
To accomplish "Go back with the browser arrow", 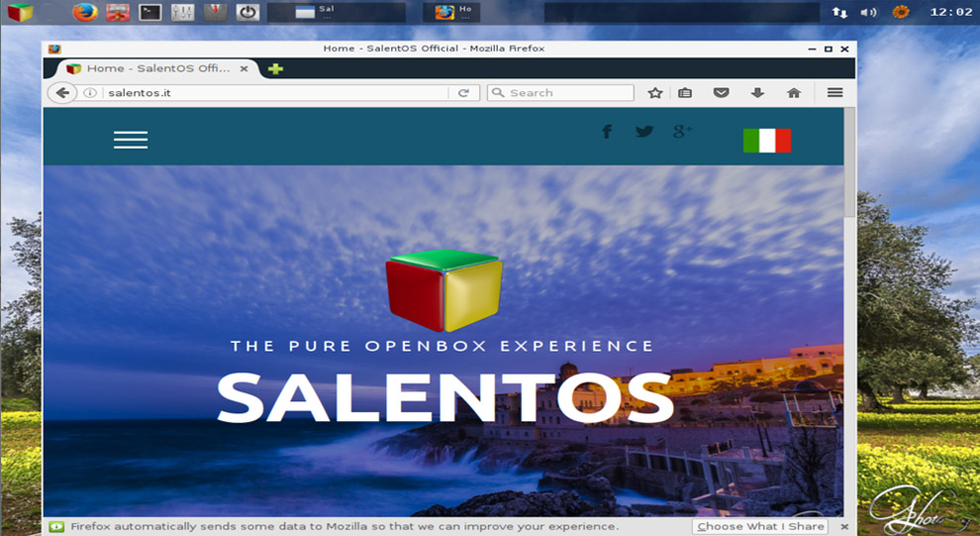I will coord(62,92).
